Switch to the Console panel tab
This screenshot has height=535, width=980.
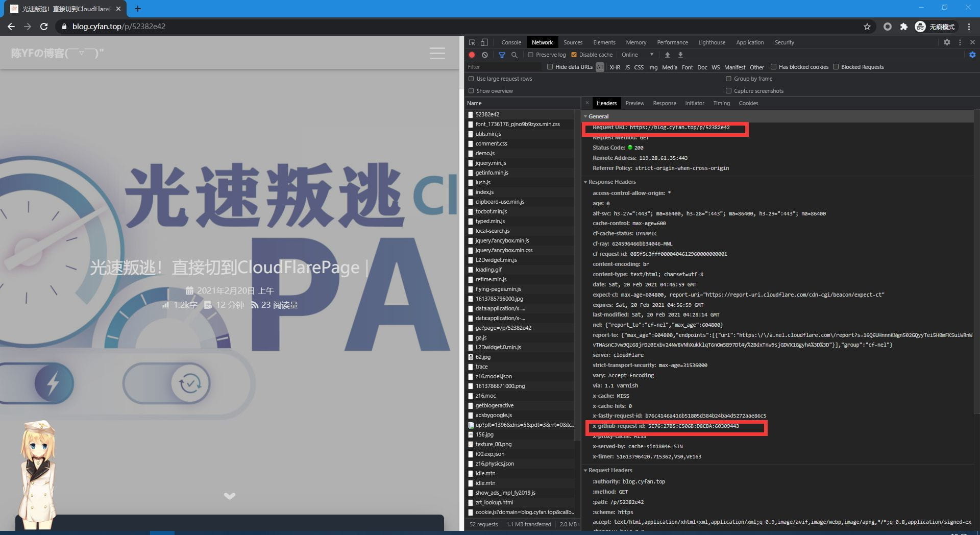tap(511, 42)
